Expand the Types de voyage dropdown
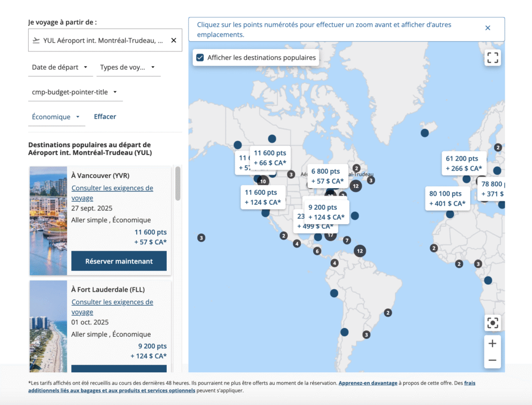This screenshot has width=532, height=405. [x=128, y=67]
